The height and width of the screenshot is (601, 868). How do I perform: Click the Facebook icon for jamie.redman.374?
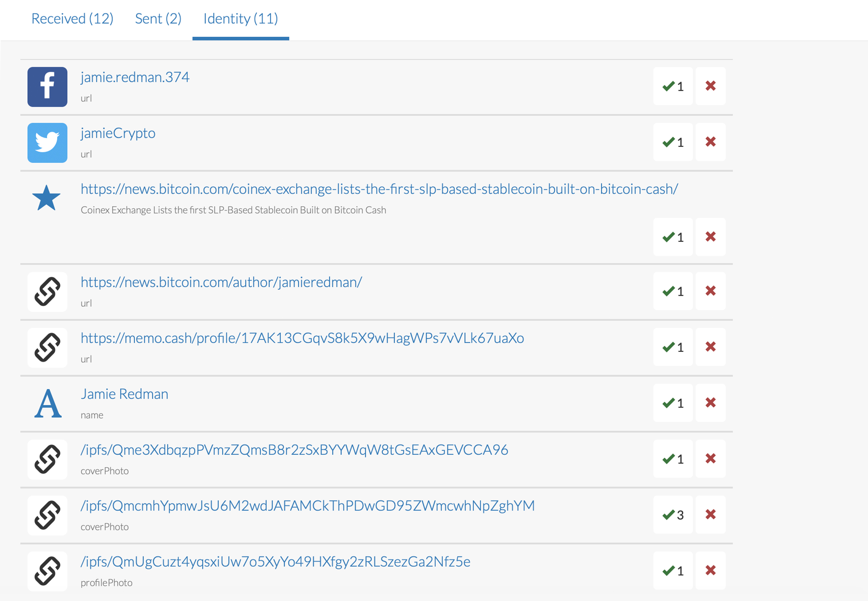coord(47,87)
